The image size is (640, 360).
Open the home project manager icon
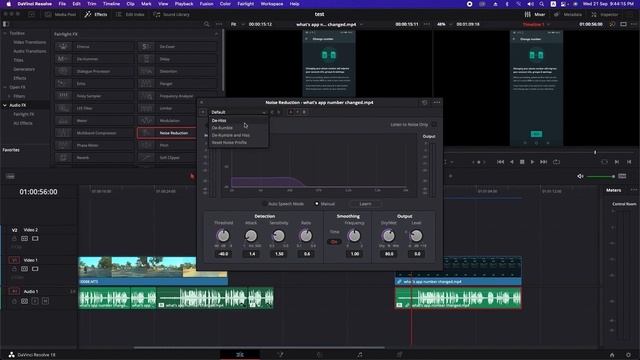(612, 355)
